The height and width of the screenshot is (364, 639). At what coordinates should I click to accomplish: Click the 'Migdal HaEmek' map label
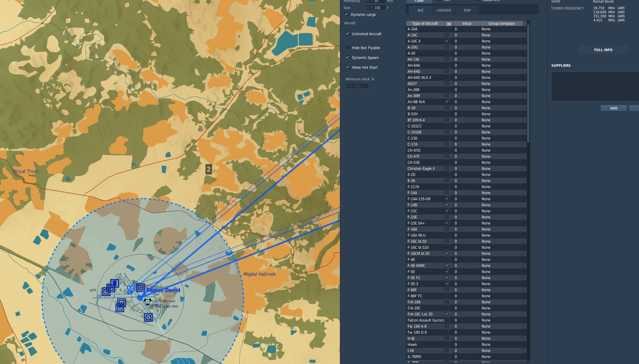(x=260, y=274)
